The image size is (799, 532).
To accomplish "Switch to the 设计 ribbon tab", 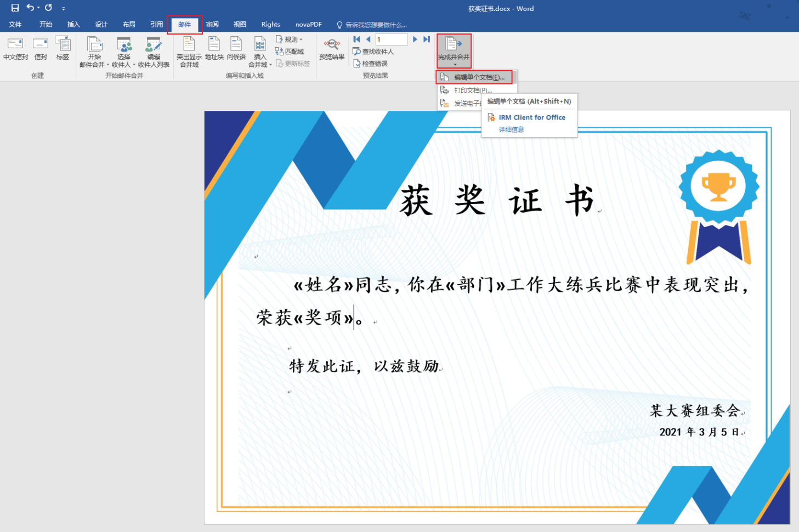I will [101, 25].
